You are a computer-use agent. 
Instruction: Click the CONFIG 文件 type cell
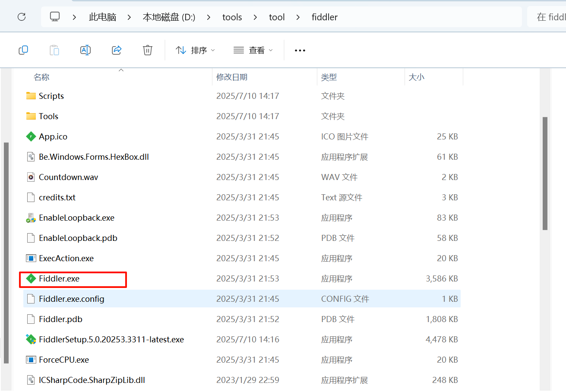tap(345, 299)
